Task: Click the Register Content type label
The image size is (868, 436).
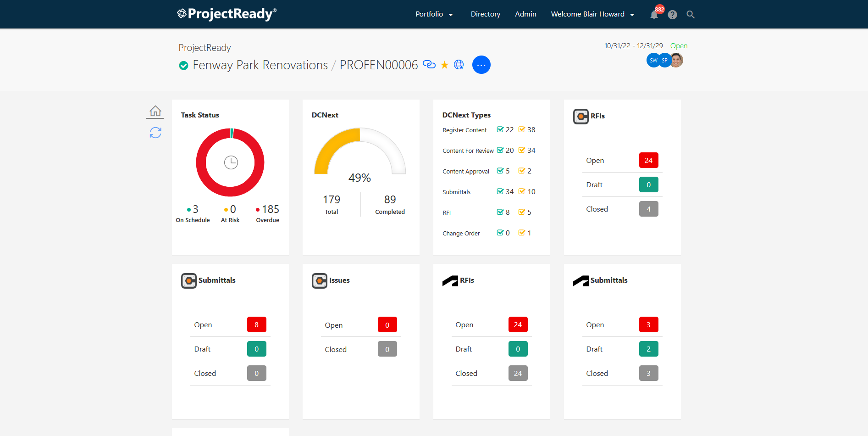Action: pos(464,130)
